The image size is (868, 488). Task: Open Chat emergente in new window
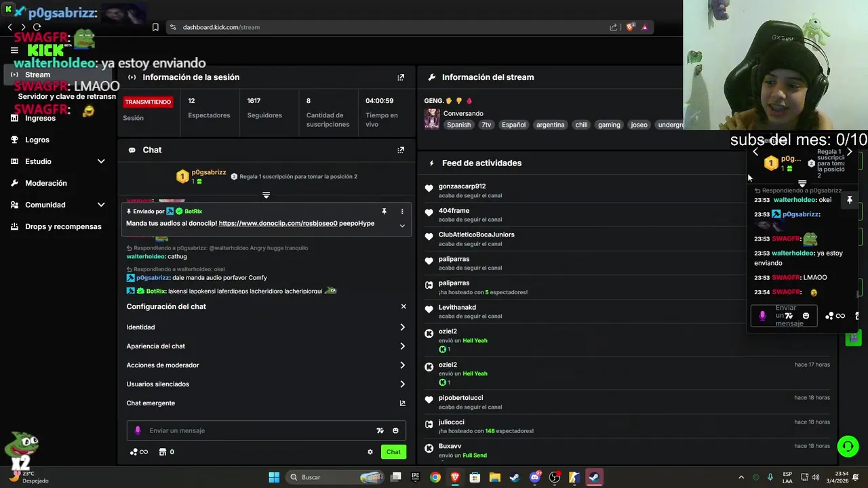click(x=266, y=403)
